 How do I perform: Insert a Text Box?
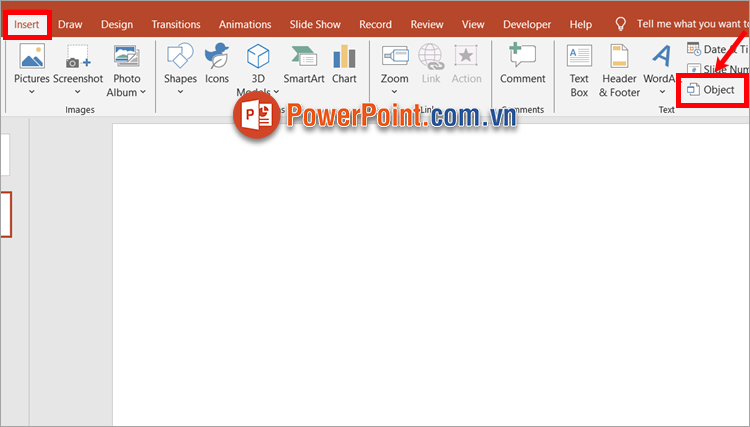(579, 71)
